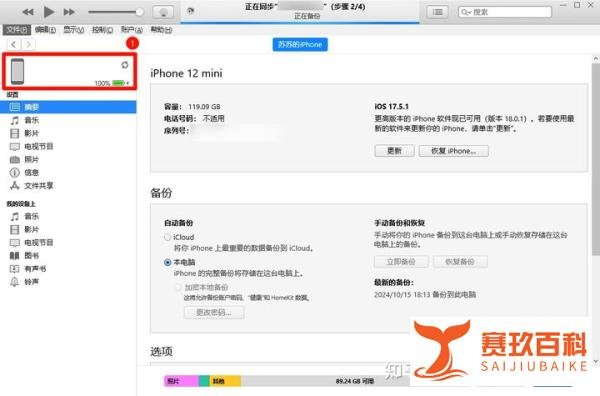Open the 控制(C) menu
The width and height of the screenshot is (600, 396).
[x=102, y=29]
